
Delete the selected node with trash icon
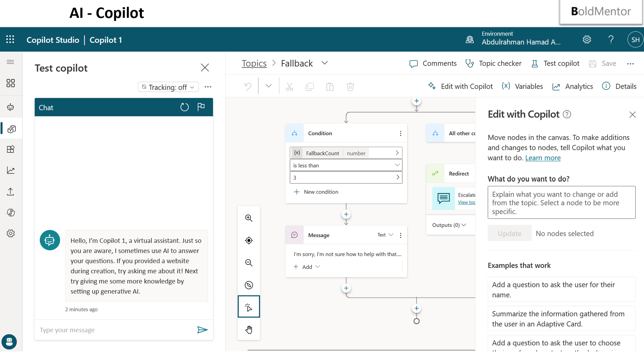pos(350,87)
